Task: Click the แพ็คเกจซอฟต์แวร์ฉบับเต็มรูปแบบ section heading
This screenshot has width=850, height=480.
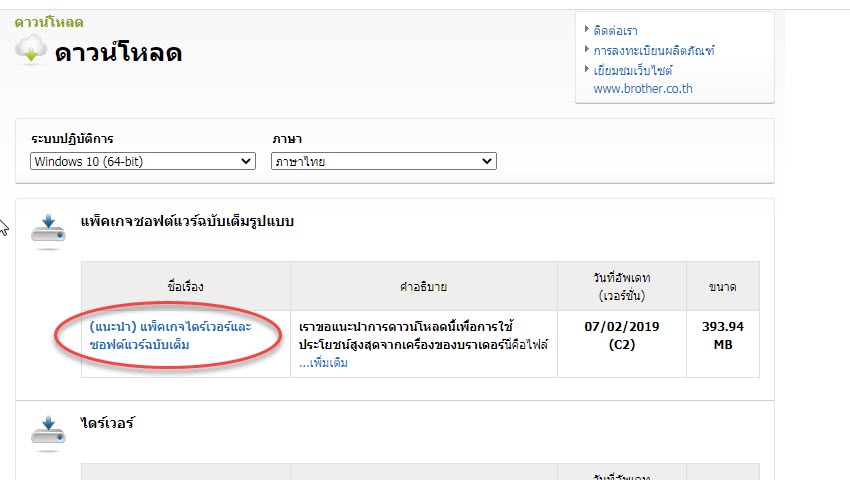Action: pos(187,221)
